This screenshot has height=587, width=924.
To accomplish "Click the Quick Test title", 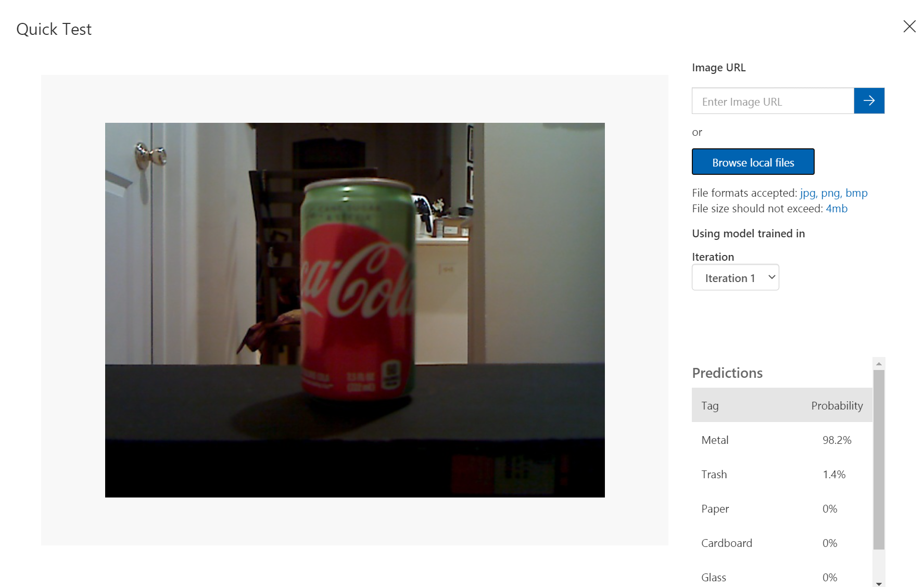I will click(x=54, y=29).
